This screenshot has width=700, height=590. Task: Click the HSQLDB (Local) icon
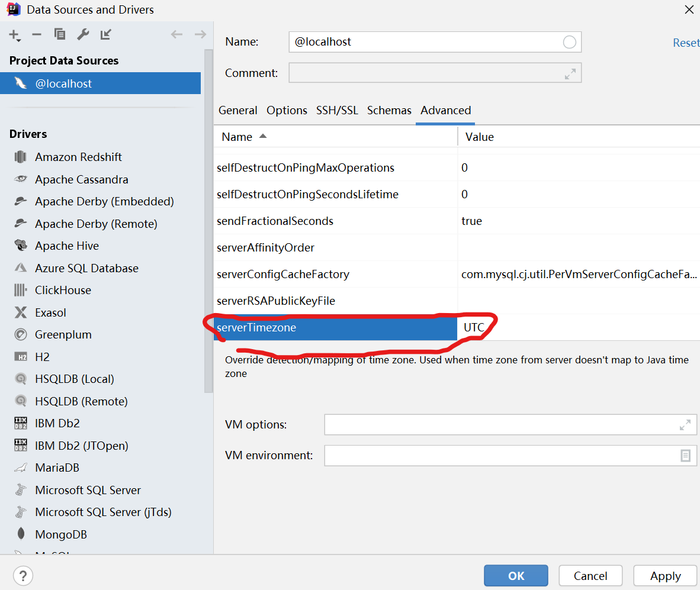[x=21, y=379]
